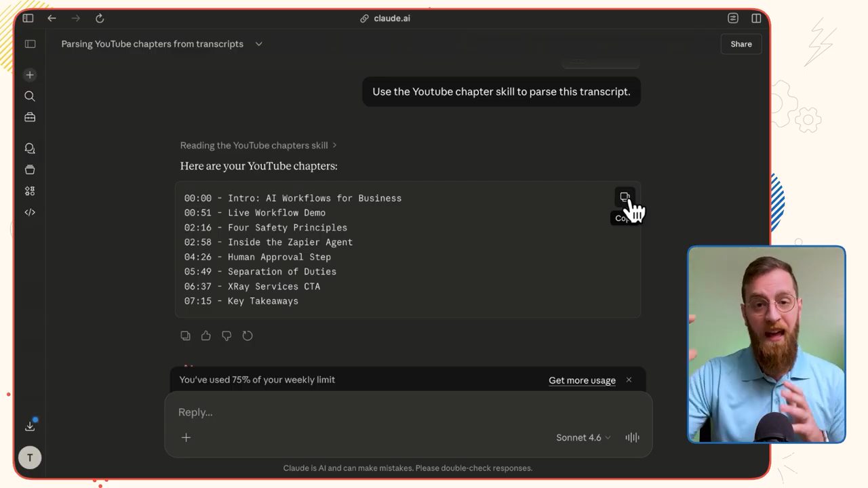Copy the whole response below the chapters

tap(185, 335)
